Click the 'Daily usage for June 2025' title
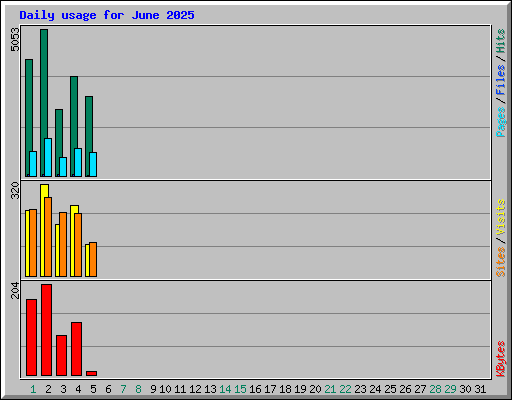 click(107, 15)
